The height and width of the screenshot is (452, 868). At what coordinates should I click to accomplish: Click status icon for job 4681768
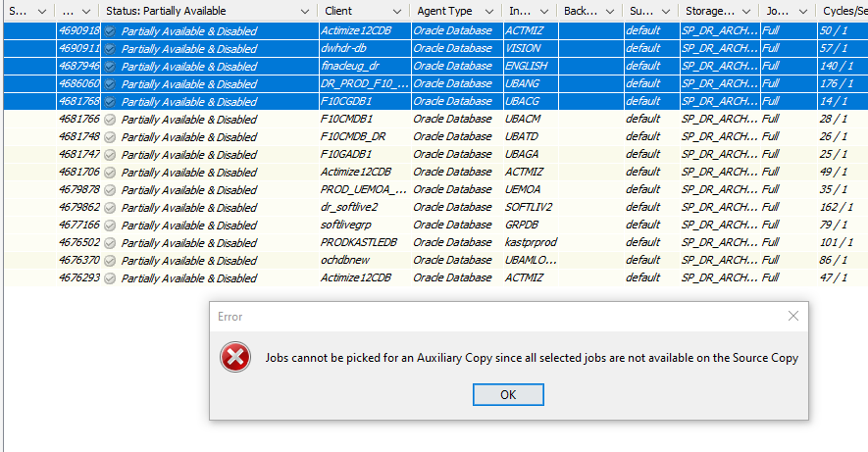(x=110, y=102)
